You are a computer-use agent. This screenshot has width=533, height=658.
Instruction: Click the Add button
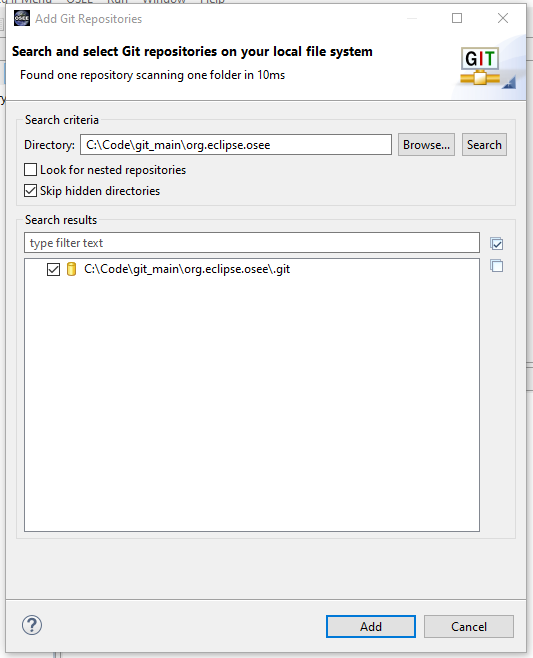371,627
